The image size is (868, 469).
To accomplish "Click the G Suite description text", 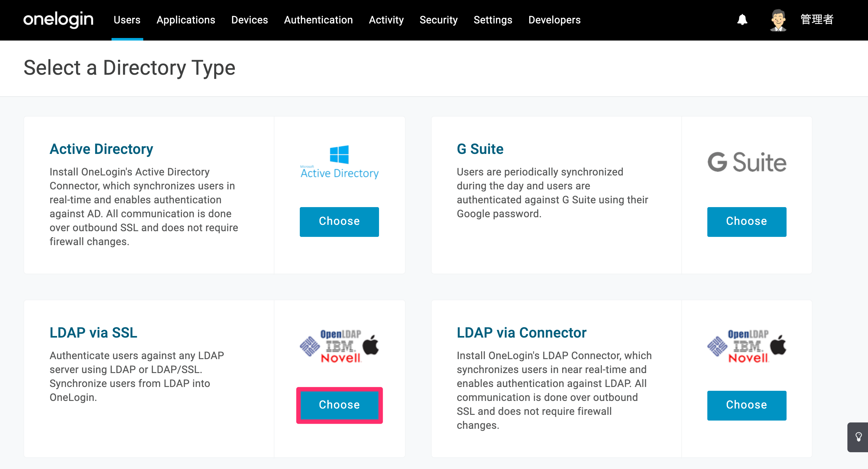I will [553, 193].
